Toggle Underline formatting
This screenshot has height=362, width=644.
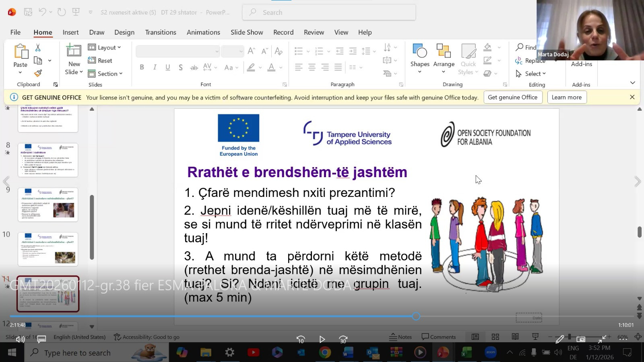(x=167, y=67)
